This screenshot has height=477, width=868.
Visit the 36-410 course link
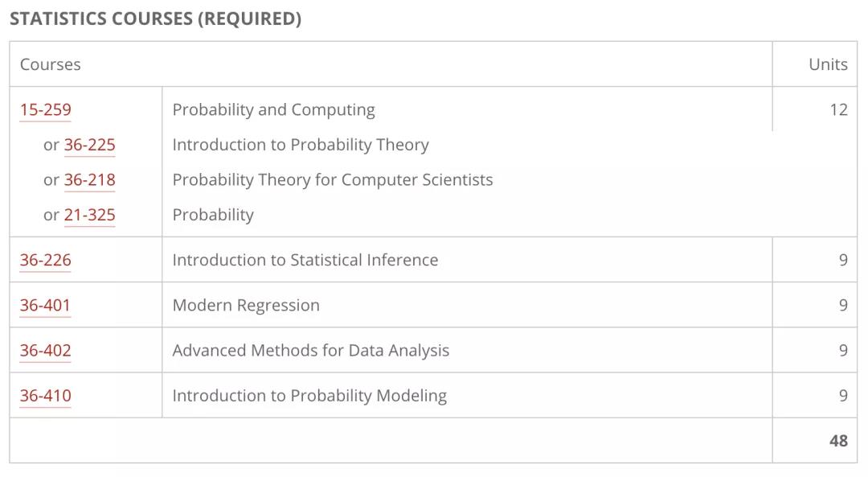(45, 396)
